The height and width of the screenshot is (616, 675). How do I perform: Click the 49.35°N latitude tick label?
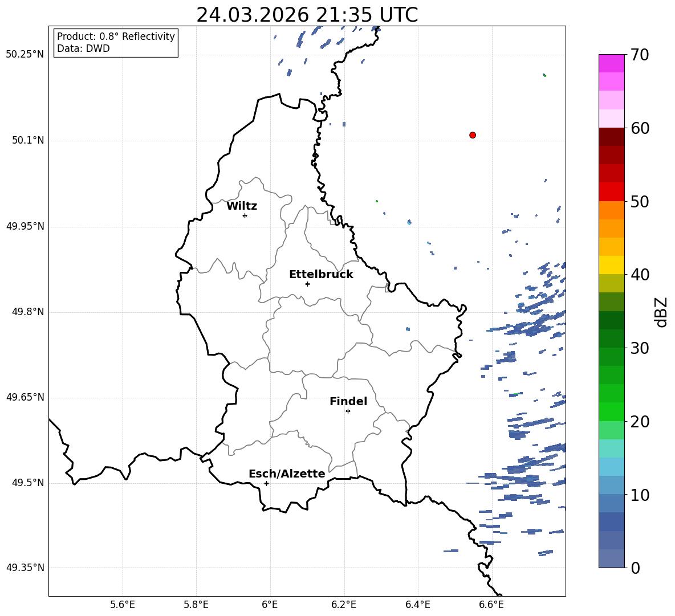coord(25,568)
